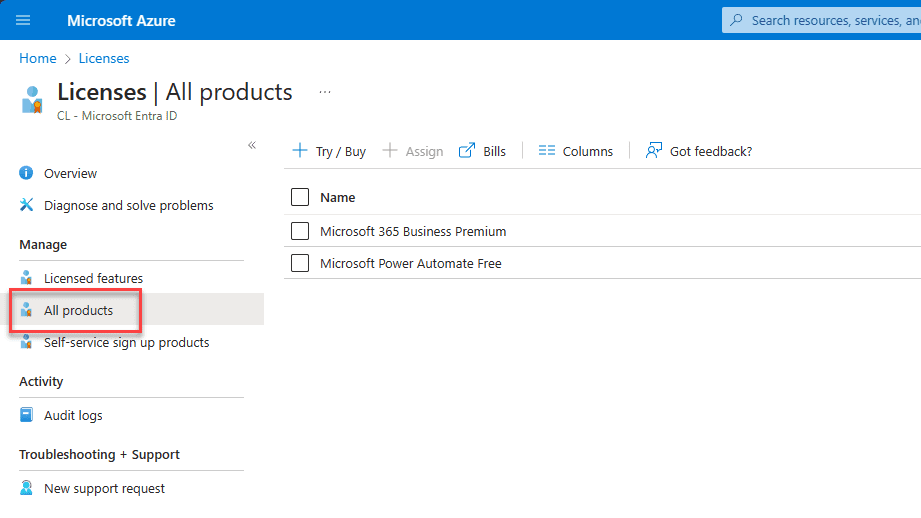Viewport: 921px width, 518px height.
Task: Click the search magnifier icon
Action: [736, 20]
